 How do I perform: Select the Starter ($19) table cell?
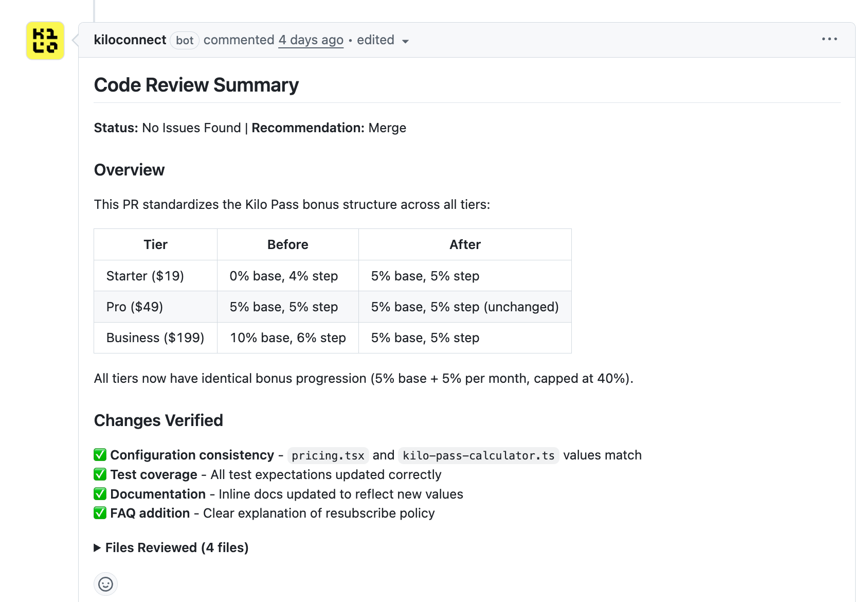coord(156,276)
